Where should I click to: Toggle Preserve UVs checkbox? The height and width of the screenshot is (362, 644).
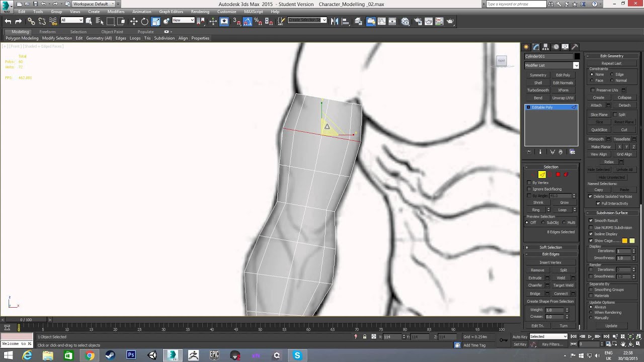tap(593, 90)
